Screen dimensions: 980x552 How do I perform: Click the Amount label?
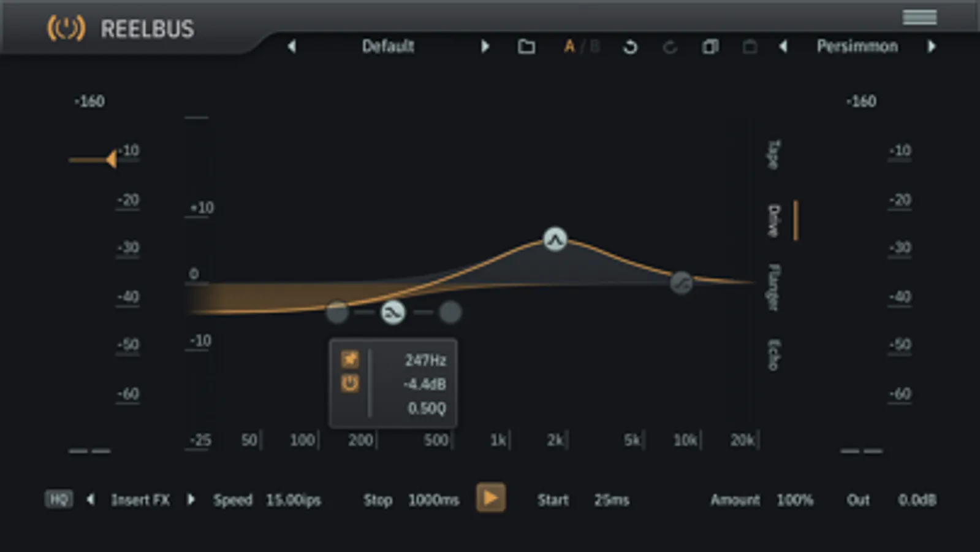[735, 500]
